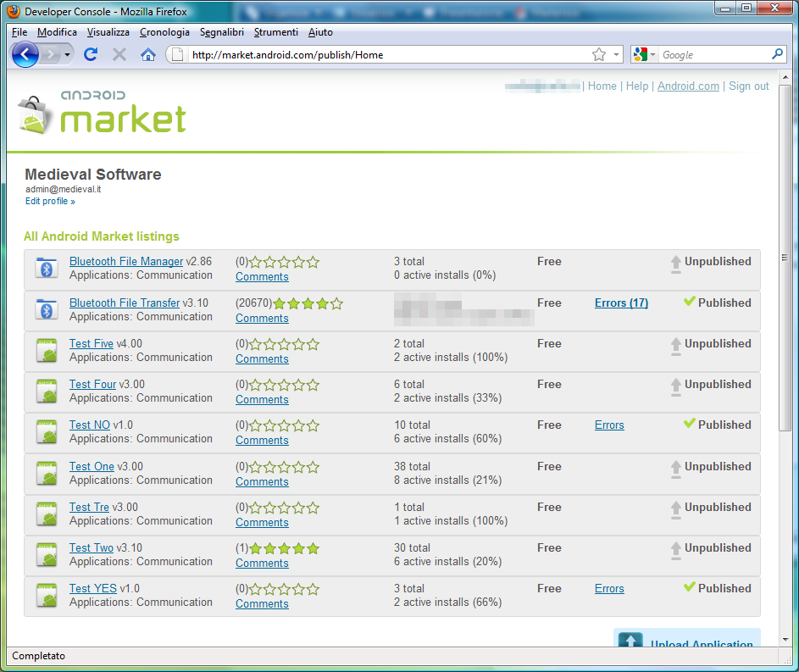View Comments for Bluetooth File Transfer
The image size is (799, 672).
click(x=262, y=319)
